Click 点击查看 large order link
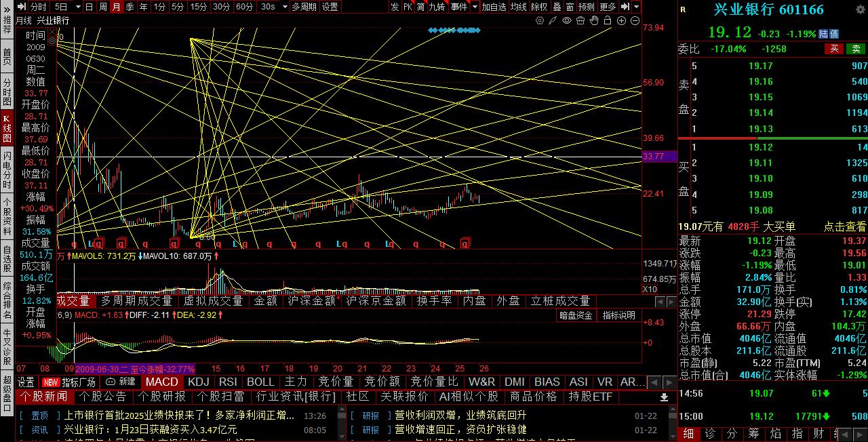 (845, 226)
